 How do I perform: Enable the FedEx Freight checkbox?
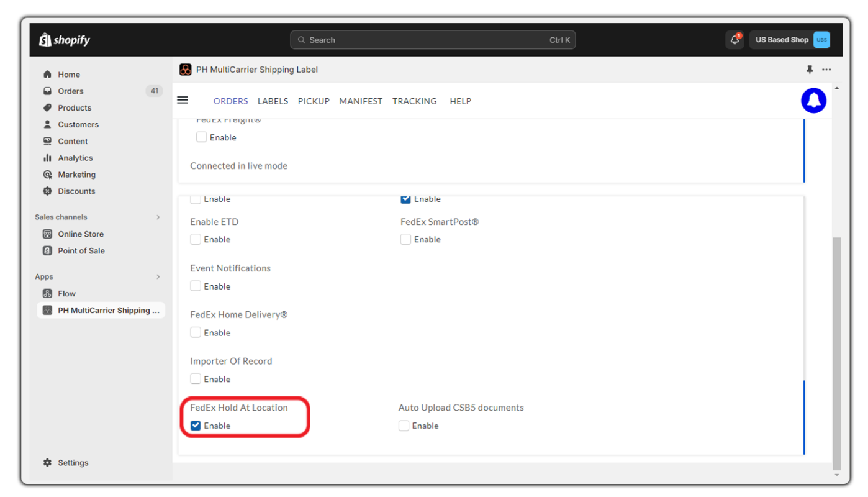click(x=201, y=137)
